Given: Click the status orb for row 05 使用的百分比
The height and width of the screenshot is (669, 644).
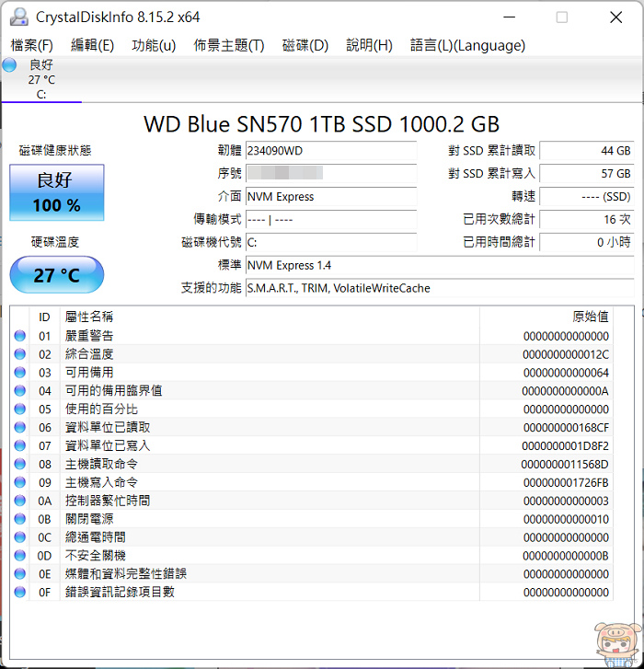Looking at the screenshot, I should pos(19,409).
